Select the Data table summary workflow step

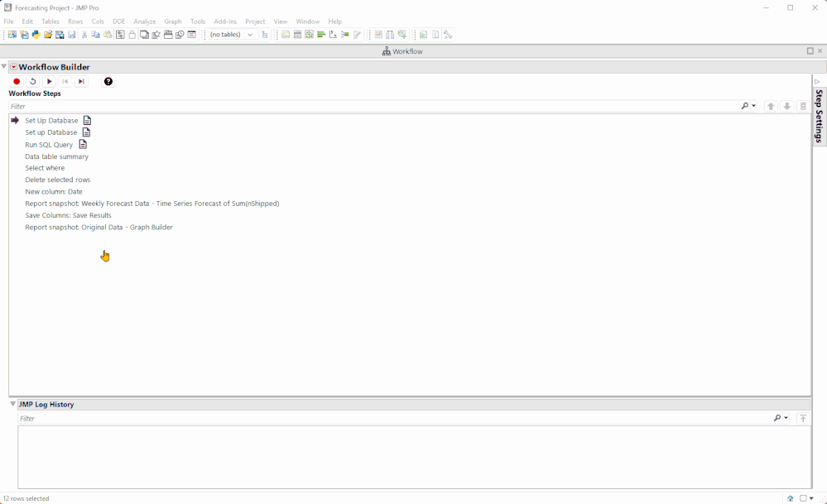(x=56, y=156)
